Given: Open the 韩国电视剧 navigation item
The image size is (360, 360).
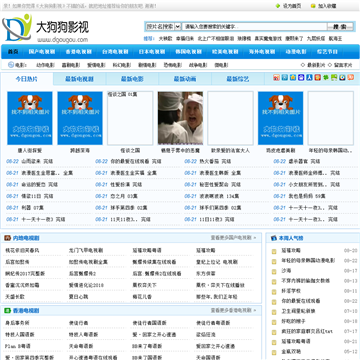Looking at the screenshot, I should tap(188, 52).
